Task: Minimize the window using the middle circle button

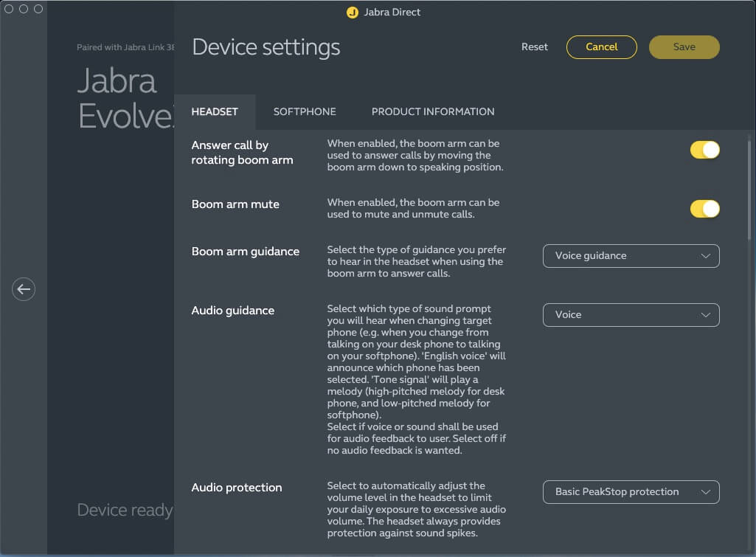Action: [24, 9]
